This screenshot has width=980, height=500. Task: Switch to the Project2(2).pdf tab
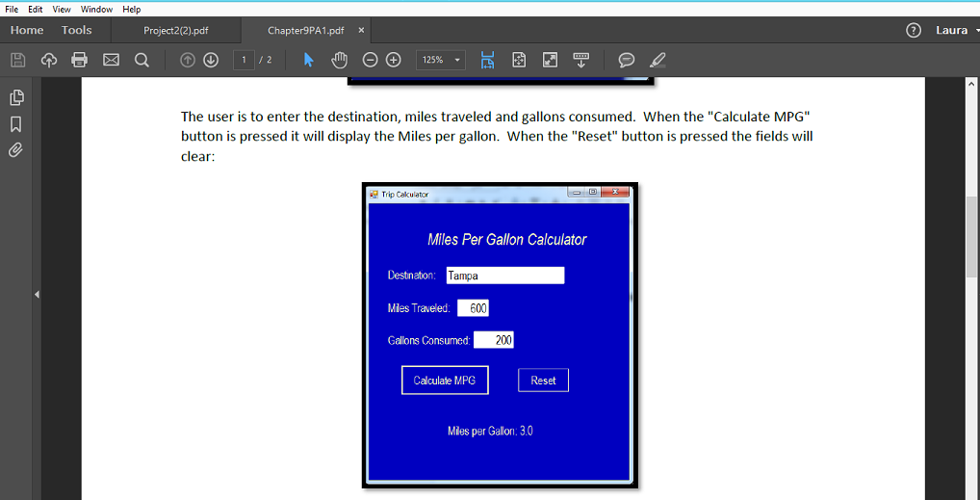pyautogui.click(x=176, y=30)
